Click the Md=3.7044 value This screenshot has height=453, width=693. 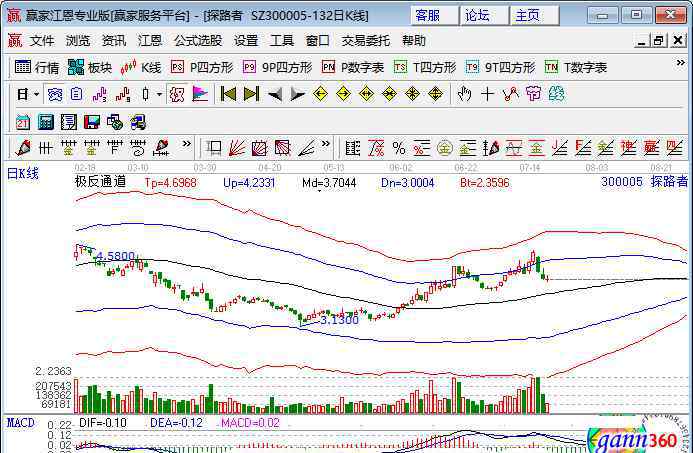(x=329, y=183)
